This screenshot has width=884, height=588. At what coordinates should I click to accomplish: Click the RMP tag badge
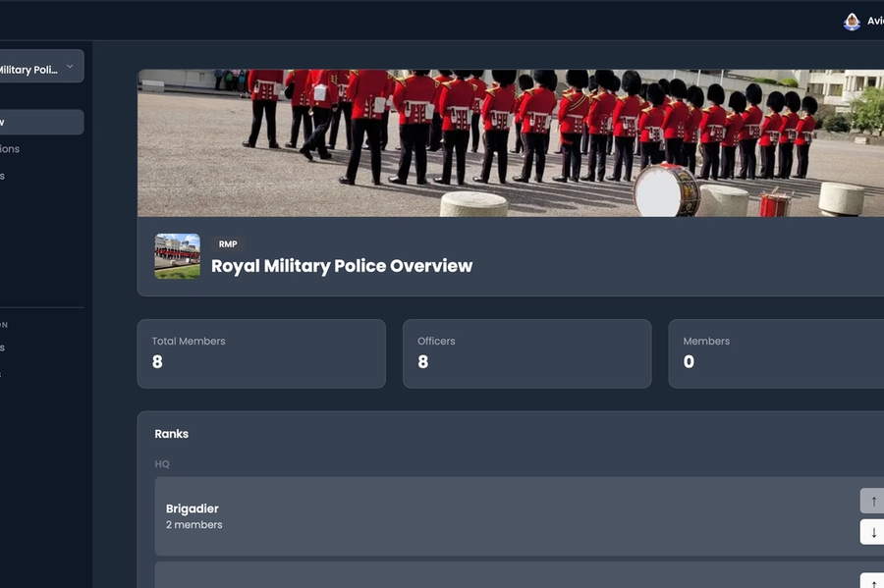click(x=228, y=243)
